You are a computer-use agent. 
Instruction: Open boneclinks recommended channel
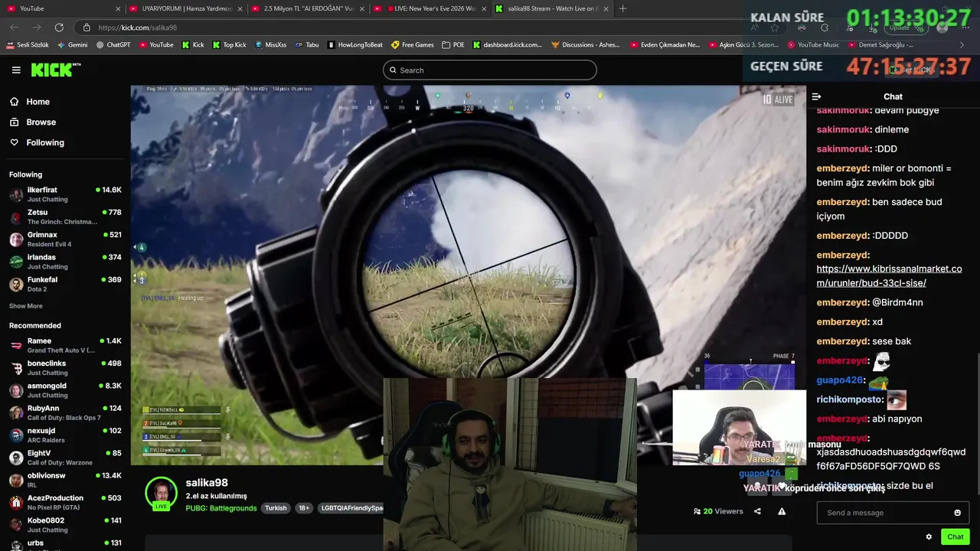[65, 367]
